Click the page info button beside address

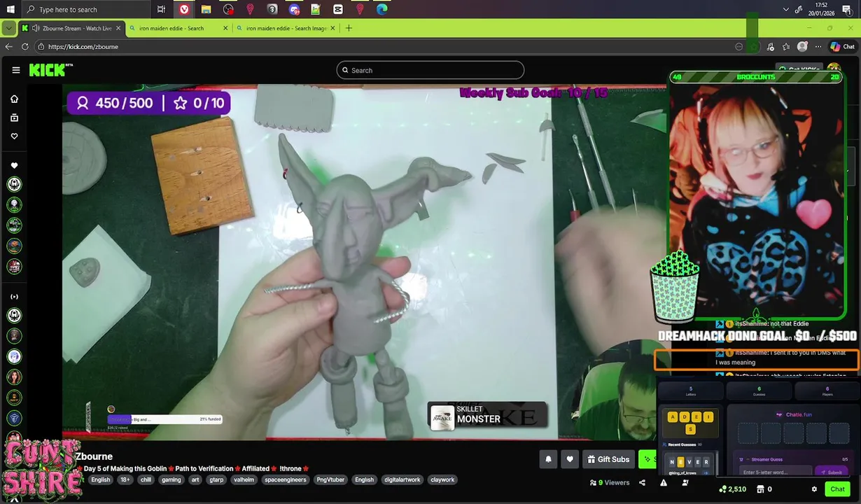pyautogui.click(x=41, y=47)
